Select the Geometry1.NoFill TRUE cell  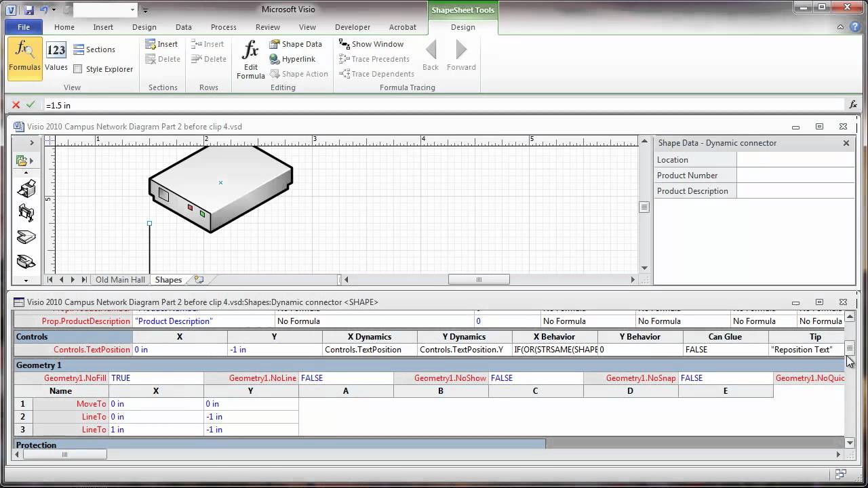coord(156,378)
